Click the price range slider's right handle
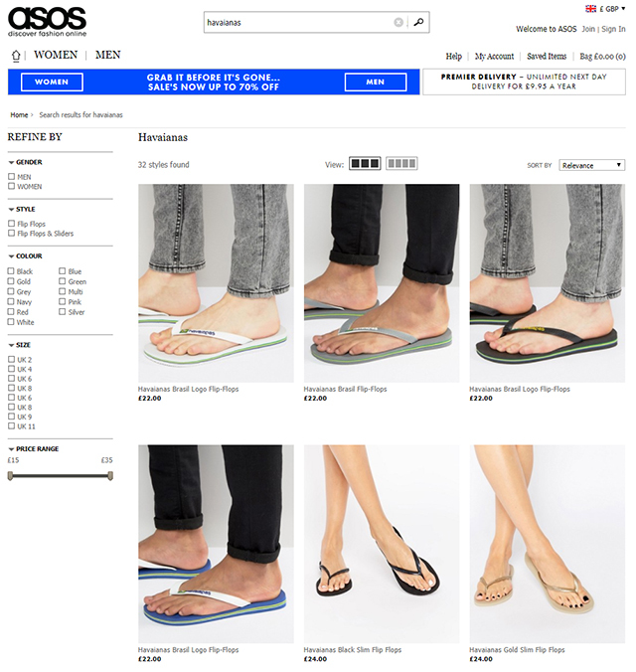Viewport: 636px width, 672px height. pos(110,476)
